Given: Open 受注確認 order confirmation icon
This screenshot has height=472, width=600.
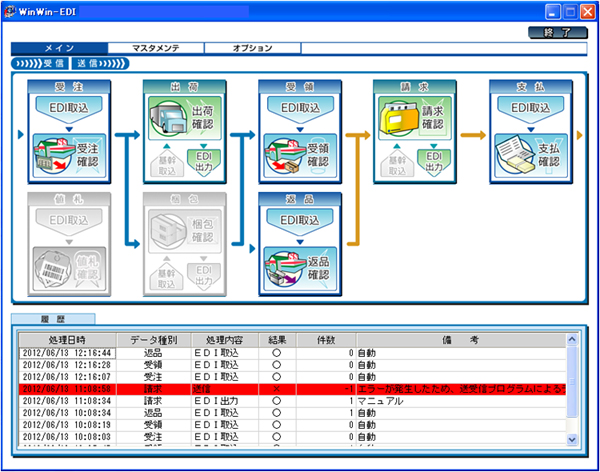Looking at the screenshot, I should tap(69, 155).
